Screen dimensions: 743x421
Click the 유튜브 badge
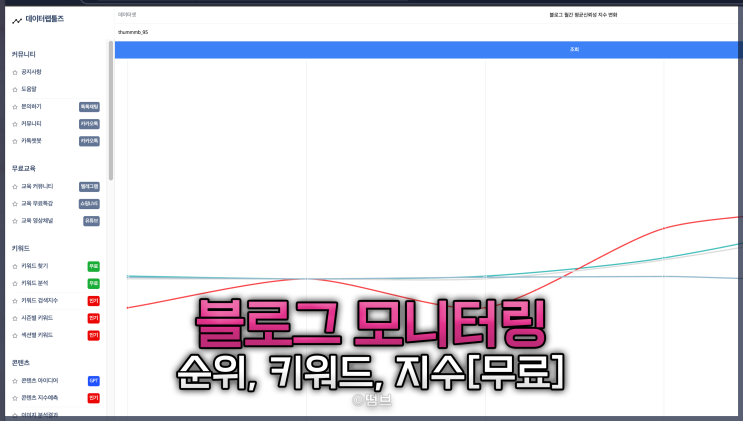(x=91, y=221)
